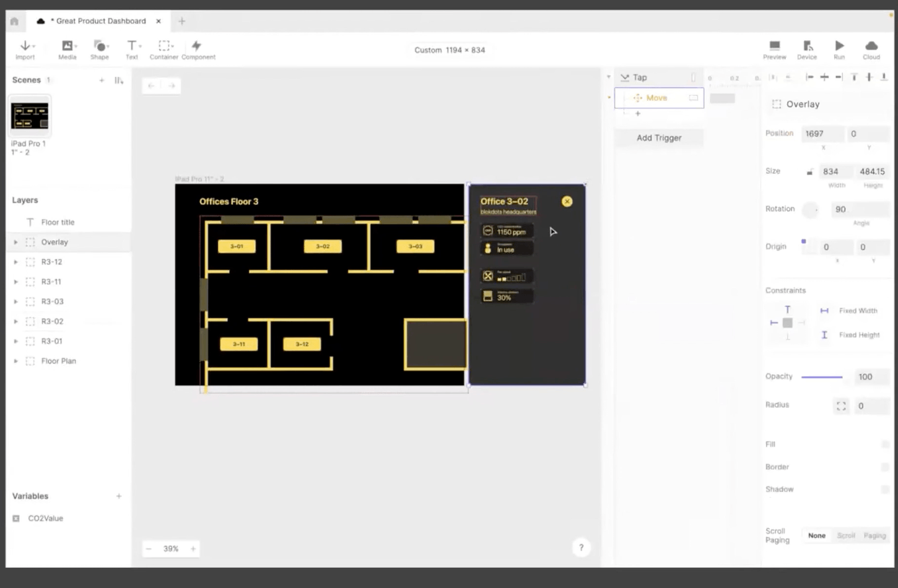
Task: Open the Media tool
Action: pyautogui.click(x=67, y=46)
